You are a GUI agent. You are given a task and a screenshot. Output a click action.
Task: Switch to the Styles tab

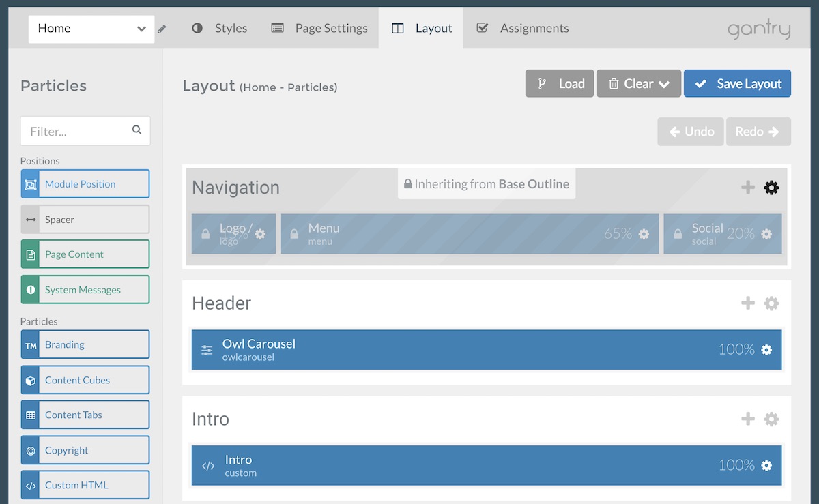[220, 29]
